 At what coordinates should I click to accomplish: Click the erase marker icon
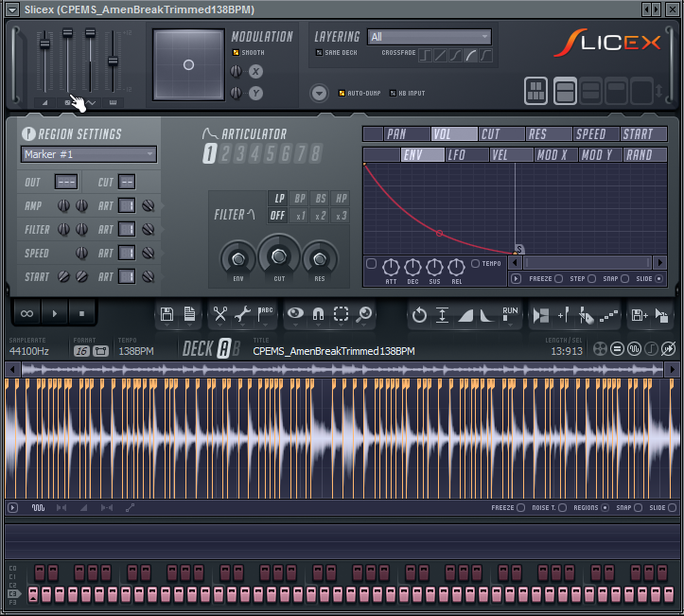click(x=586, y=315)
